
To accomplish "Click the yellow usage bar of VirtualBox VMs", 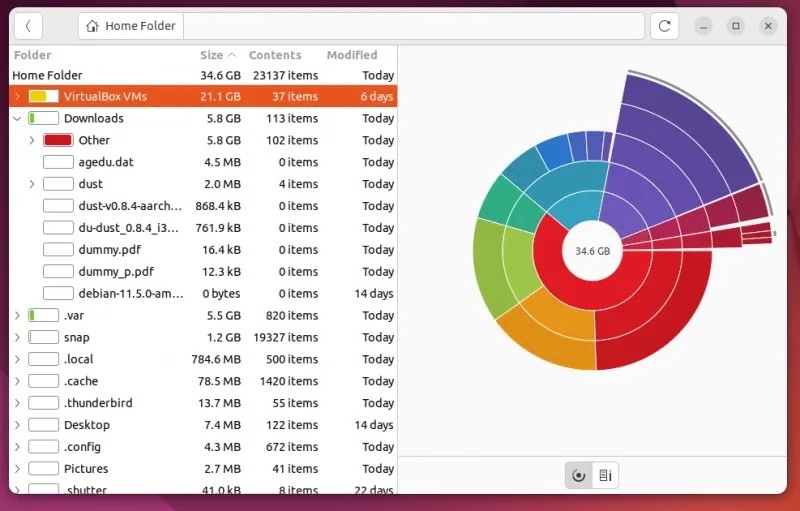I will pyautogui.click(x=43, y=96).
